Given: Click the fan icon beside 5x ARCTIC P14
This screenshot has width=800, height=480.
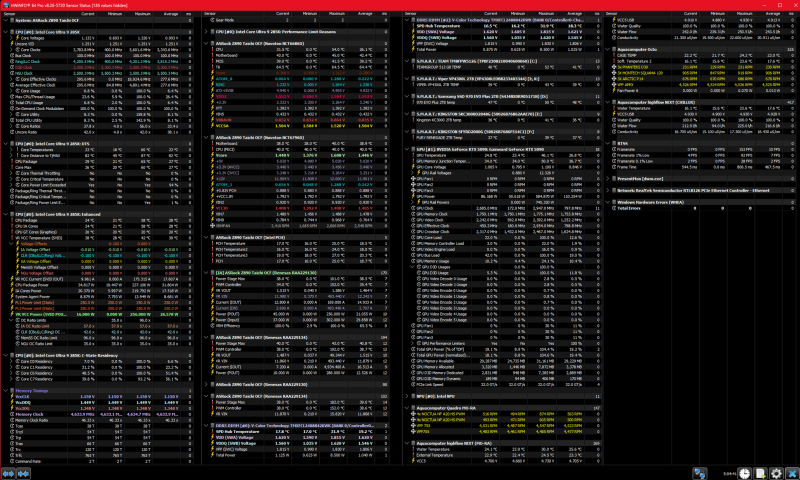Looking at the screenshot, I should click(x=614, y=79).
